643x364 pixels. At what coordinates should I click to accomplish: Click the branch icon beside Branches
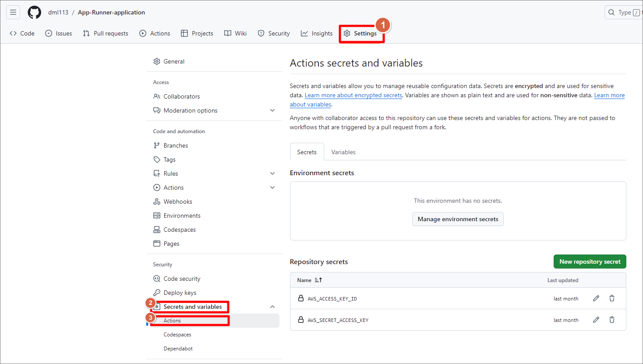coord(157,145)
